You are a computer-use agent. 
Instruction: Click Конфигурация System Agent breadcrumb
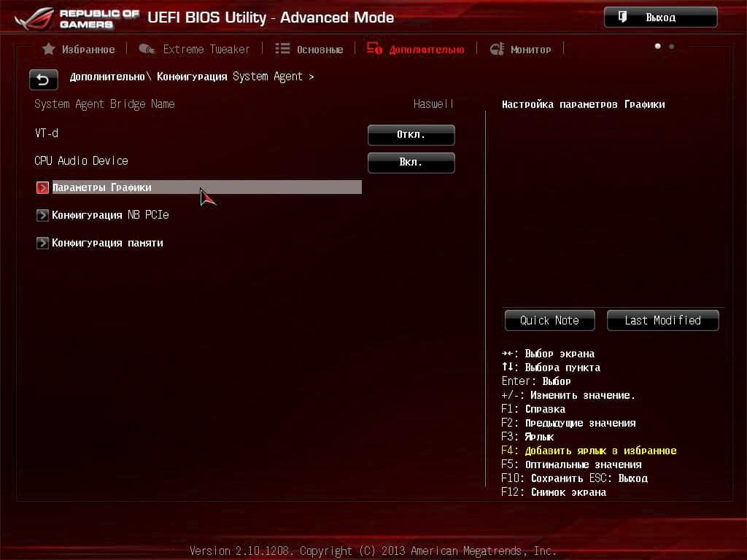coord(230,77)
